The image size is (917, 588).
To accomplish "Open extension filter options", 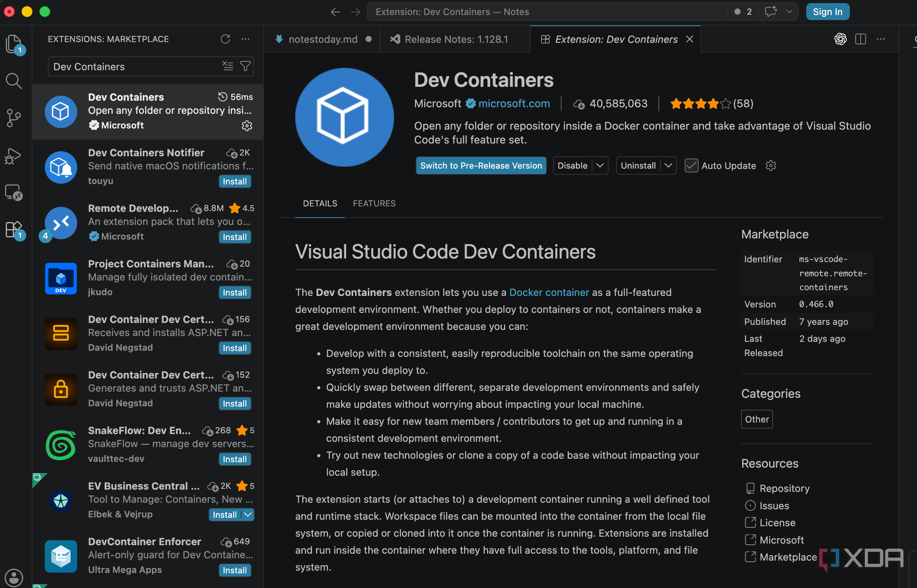I will tap(245, 66).
